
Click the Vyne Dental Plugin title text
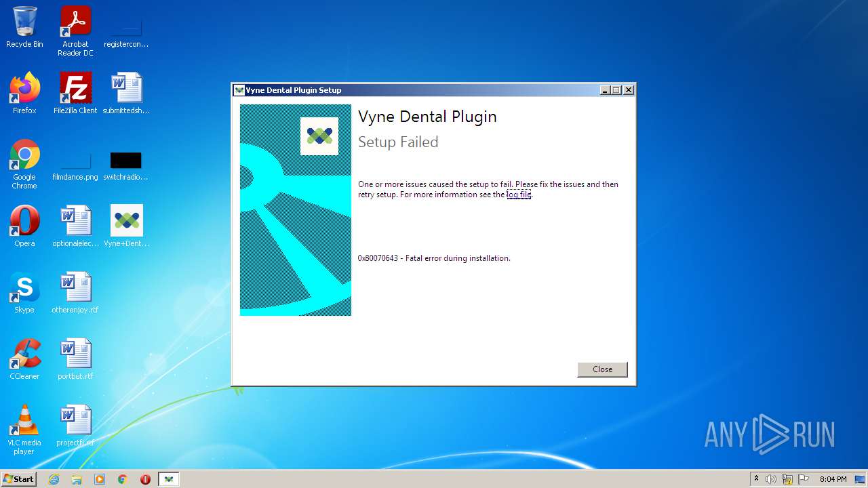click(x=427, y=117)
